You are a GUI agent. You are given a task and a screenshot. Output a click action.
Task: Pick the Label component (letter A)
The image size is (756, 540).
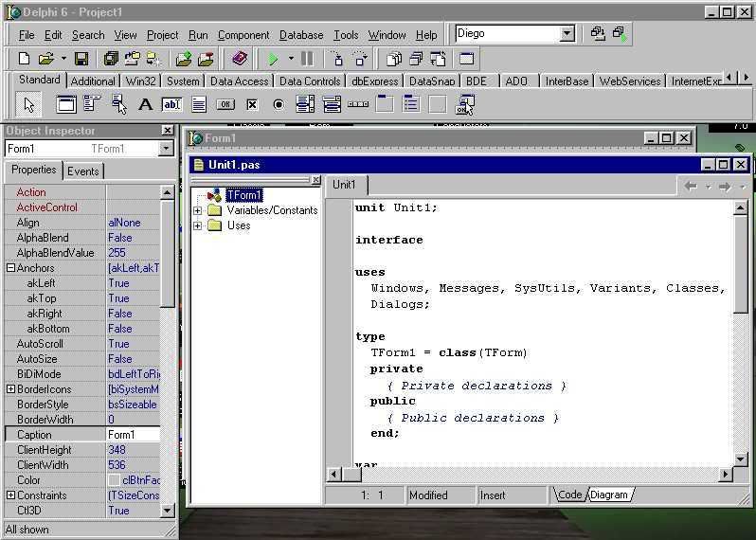coord(145,104)
